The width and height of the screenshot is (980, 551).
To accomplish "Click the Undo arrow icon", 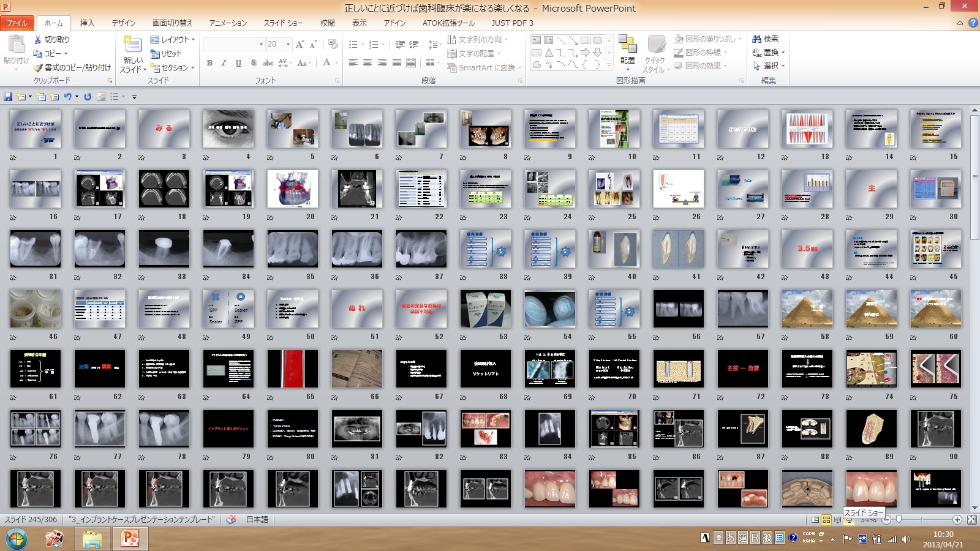I will [68, 97].
